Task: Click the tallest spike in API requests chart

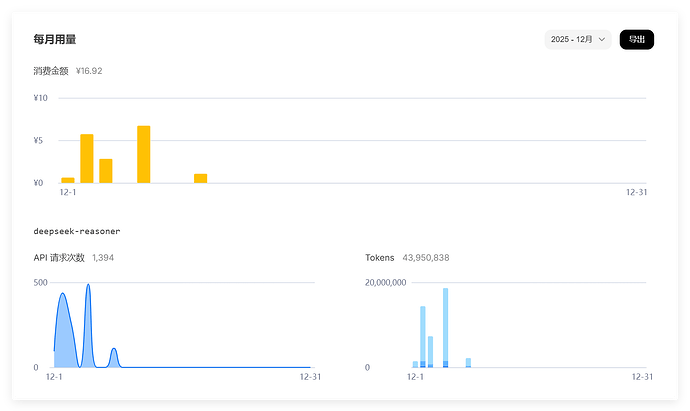Action: click(88, 285)
